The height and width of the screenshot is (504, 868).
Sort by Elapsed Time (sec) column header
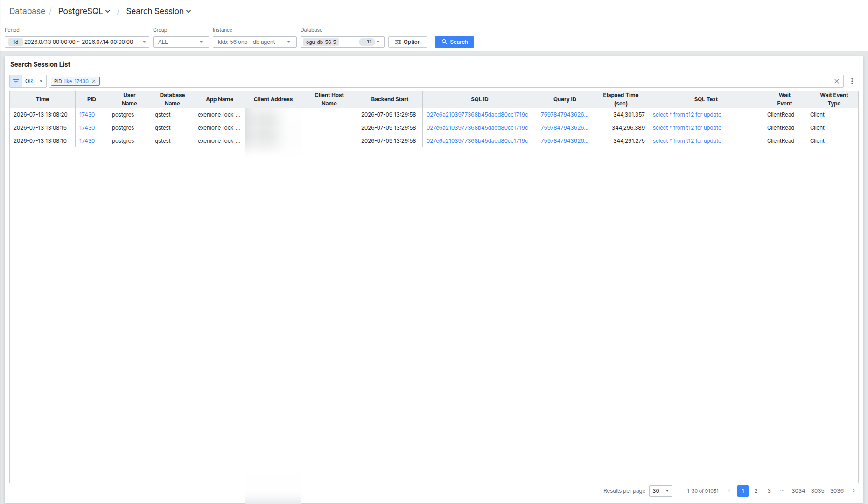[621, 99]
